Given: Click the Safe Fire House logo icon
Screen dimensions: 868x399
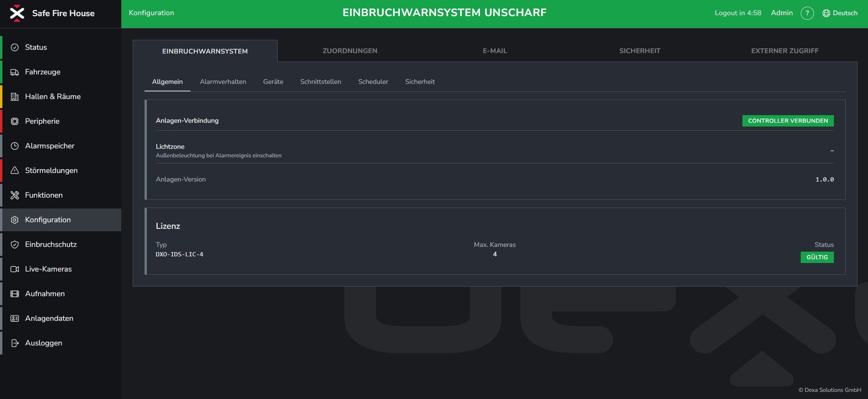Looking at the screenshot, I should click(17, 13).
